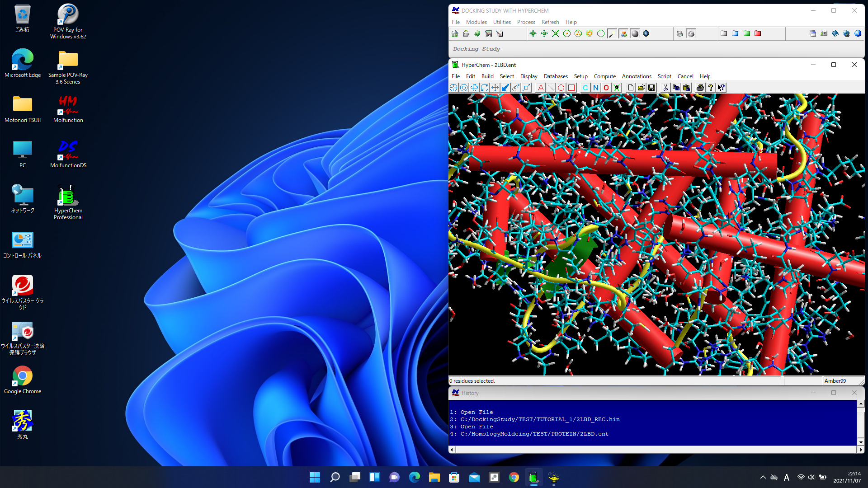The height and width of the screenshot is (488, 868).
Task: Click the oxygen atom display icon
Action: tap(606, 88)
